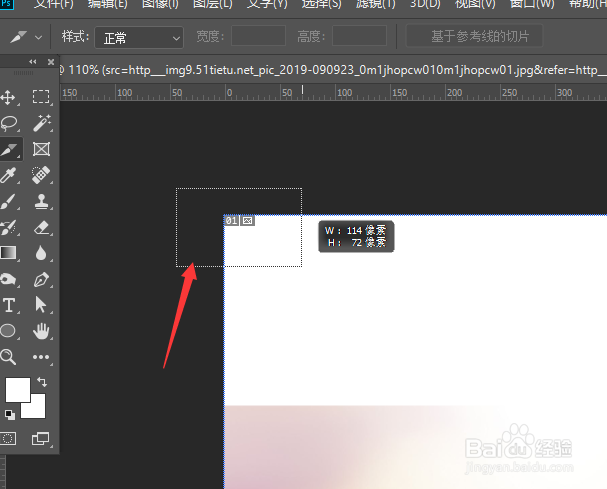607x489 pixels.
Task: Select the Dodge tool
Action: tap(9, 279)
